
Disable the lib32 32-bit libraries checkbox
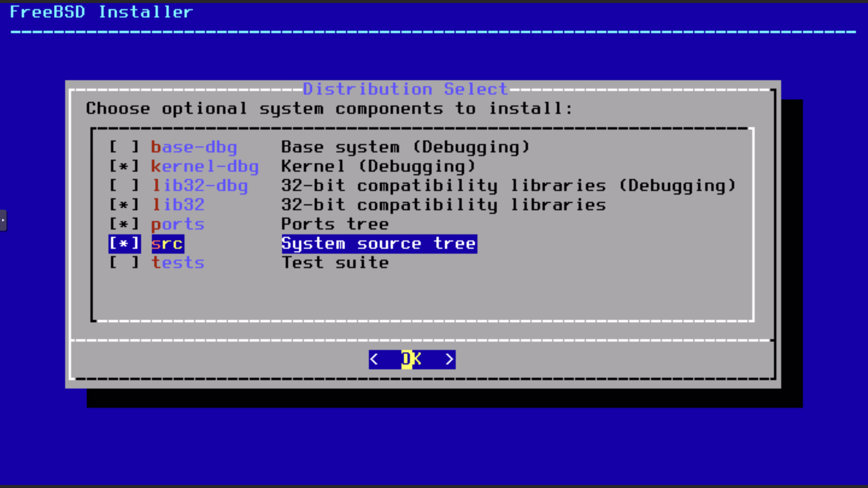click(x=124, y=204)
